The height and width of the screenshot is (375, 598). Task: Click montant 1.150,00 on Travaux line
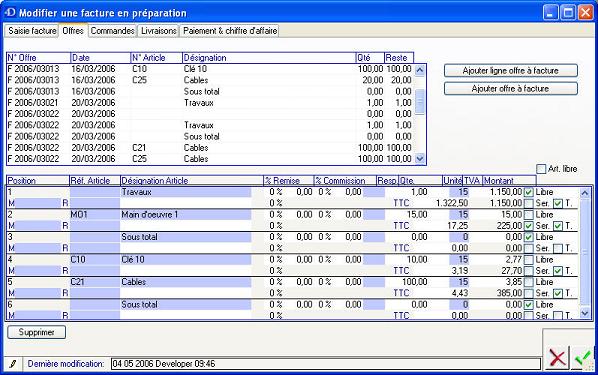506,192
